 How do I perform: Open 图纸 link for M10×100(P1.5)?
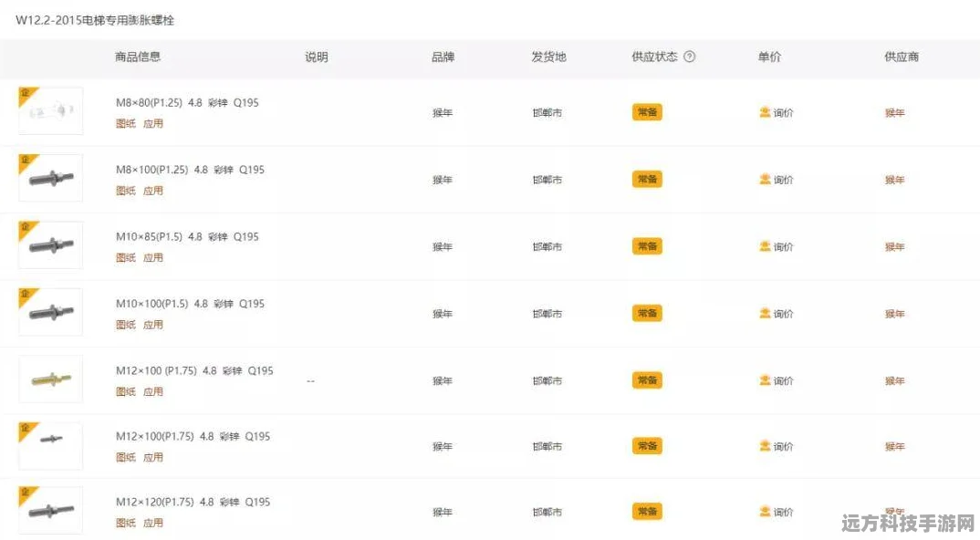[126, 325]
